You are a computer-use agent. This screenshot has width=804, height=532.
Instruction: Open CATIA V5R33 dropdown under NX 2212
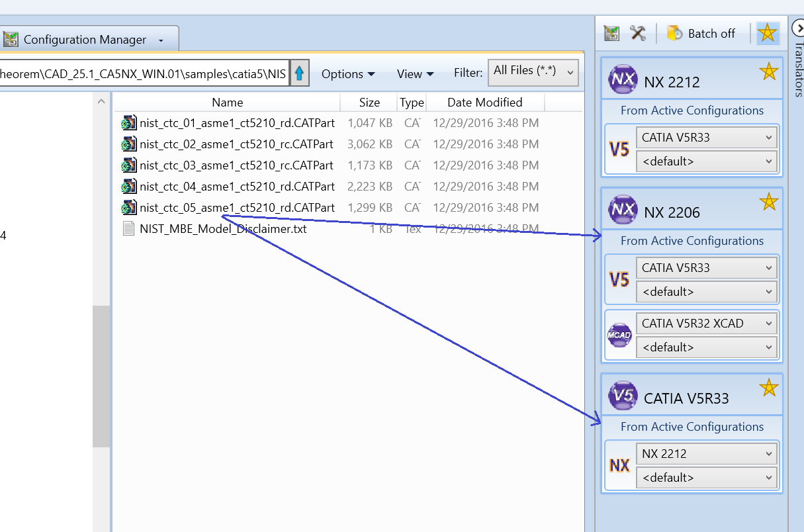tap(707, 138)
